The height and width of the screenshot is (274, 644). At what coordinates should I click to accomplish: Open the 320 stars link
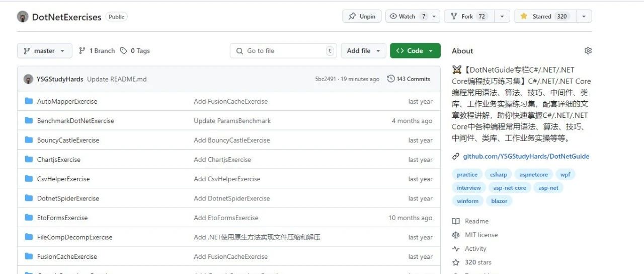(478, 262)
